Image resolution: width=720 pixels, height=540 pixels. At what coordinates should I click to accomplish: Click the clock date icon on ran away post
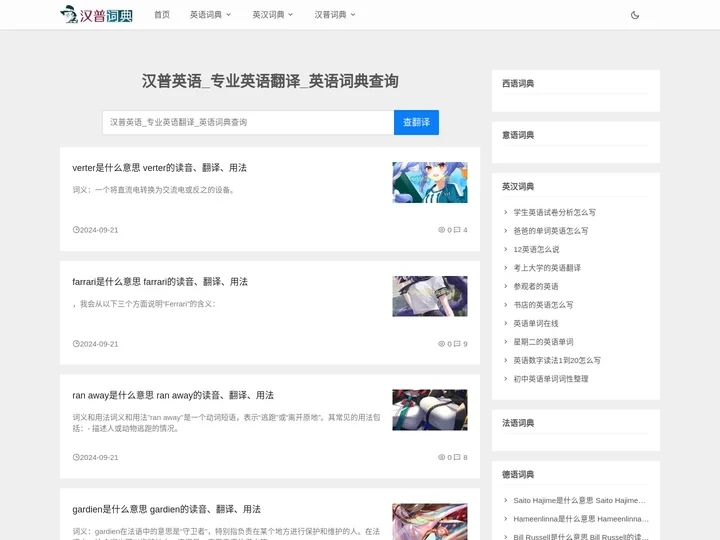pyautogui.click(x=76, y=457)
